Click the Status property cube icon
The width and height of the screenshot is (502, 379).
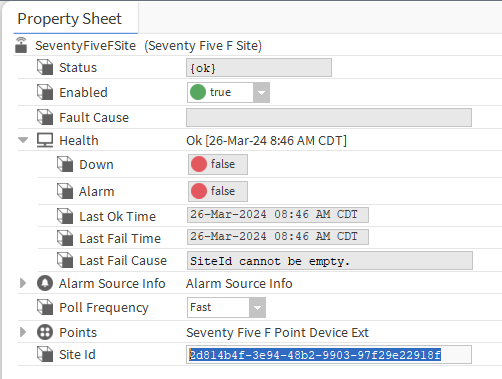pyautogui.click(x=45, y=67)
